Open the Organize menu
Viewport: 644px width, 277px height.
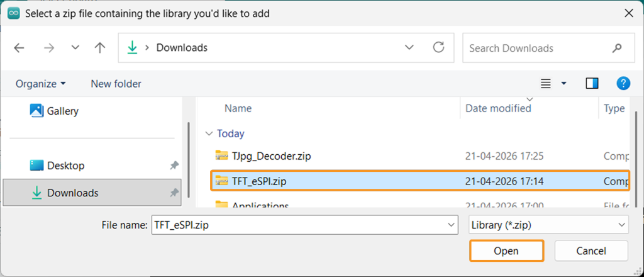click(41, 84)
